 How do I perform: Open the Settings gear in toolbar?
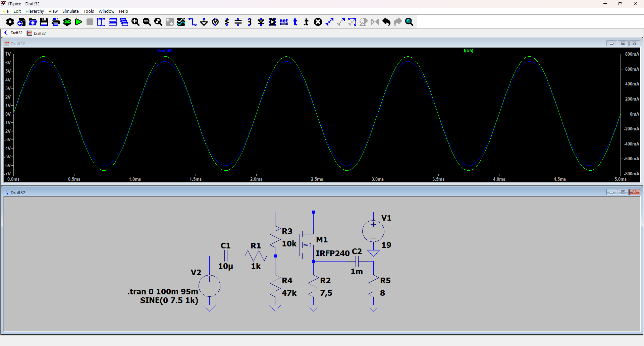10,22
